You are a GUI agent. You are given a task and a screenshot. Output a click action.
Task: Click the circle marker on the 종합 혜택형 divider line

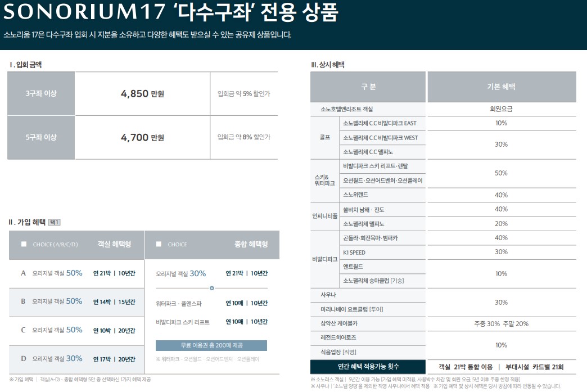pos(212,288)
